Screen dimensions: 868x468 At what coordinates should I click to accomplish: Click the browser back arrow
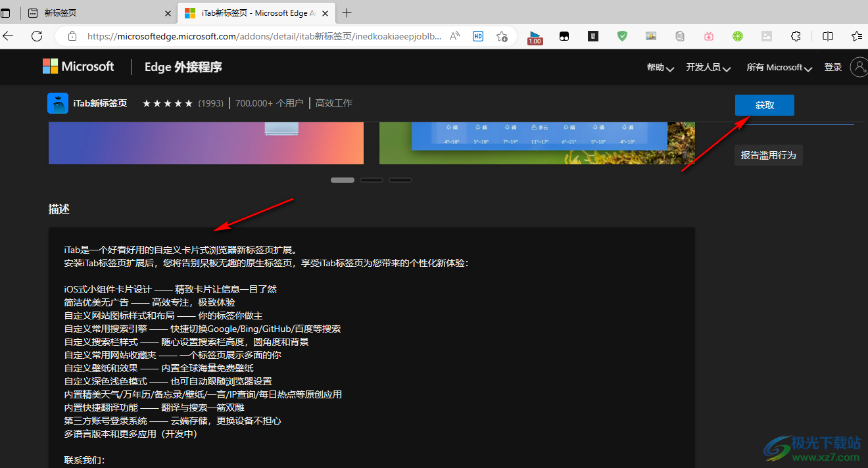pos(9,37)
